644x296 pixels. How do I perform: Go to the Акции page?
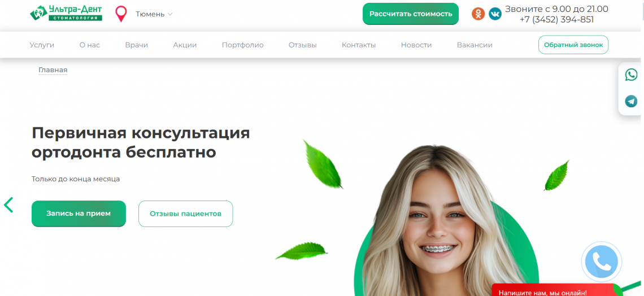[x=185, y=45]
